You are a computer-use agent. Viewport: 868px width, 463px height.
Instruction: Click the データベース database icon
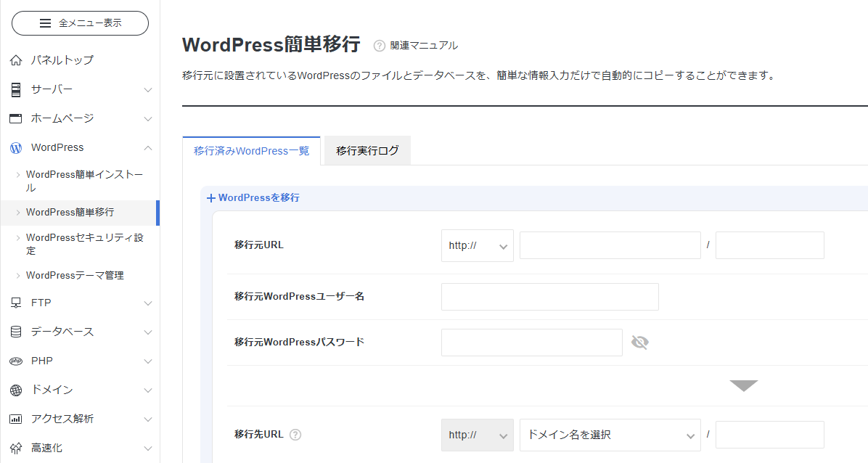tap(16, 332)
